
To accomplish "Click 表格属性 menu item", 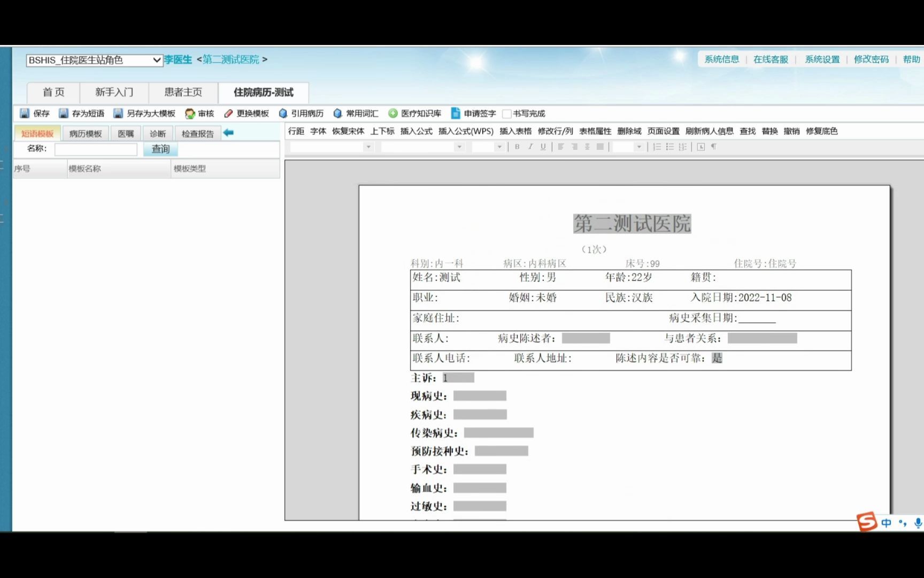I will click(595, 131).
